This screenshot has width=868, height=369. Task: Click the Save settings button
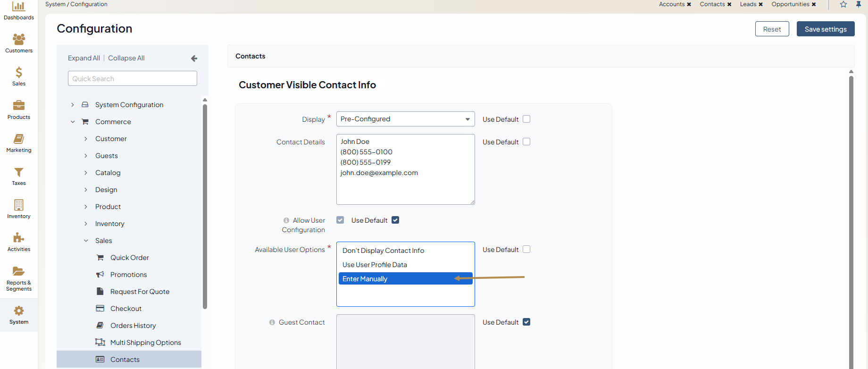tap(825, 29)
